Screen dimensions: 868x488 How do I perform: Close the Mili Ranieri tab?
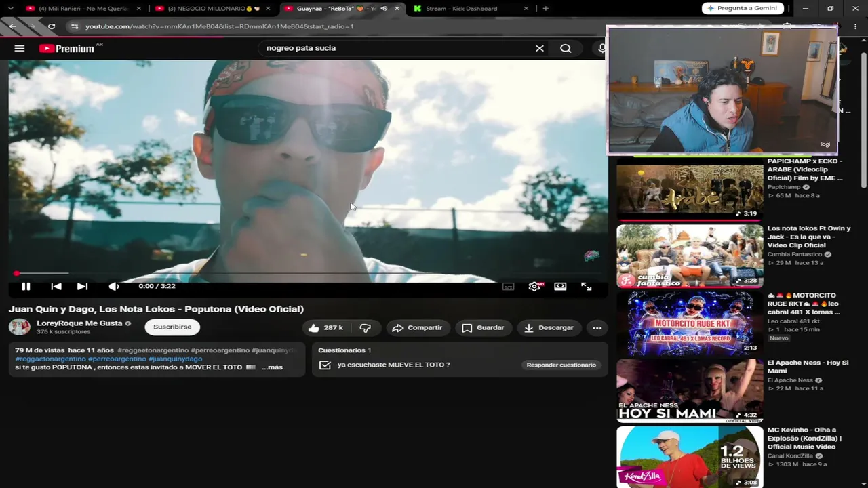(139, 9)
